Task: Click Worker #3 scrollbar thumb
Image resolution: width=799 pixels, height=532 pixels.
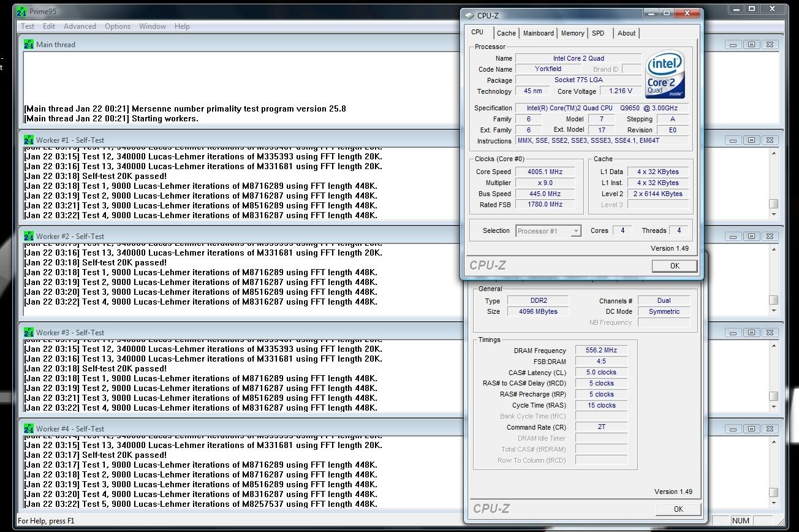Action: pyautogui.click(x=774, y=396)
